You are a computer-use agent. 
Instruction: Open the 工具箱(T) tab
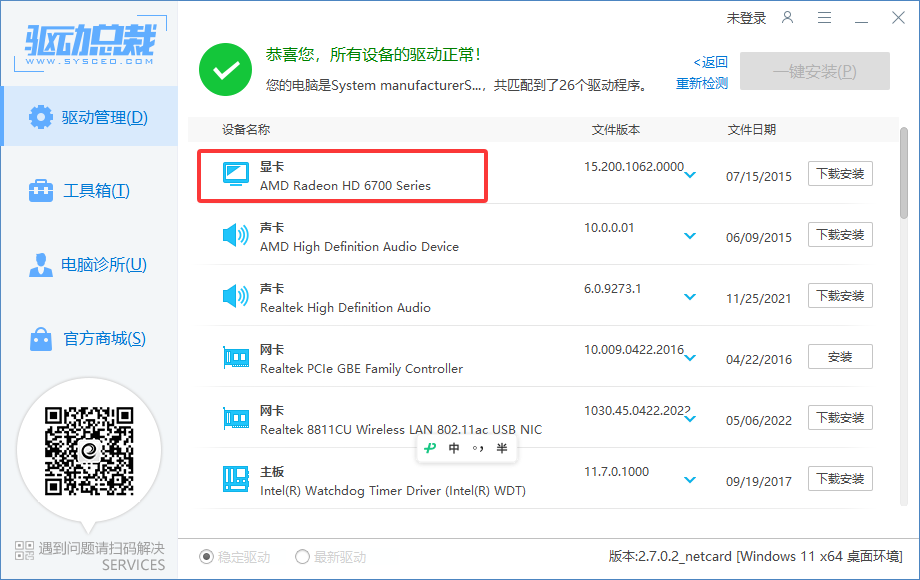(90, 191)
